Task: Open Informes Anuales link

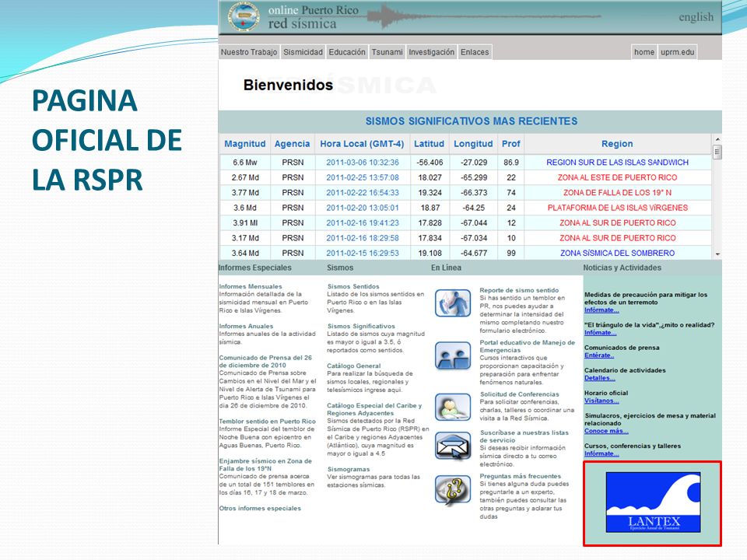Action: 246,326
